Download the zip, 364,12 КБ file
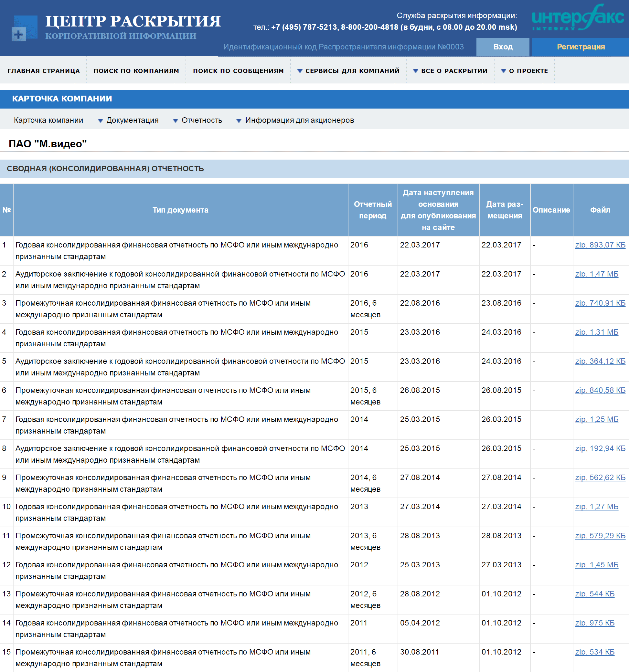Image resolution: width=629 pixels, height=672 pixels. 600,361
